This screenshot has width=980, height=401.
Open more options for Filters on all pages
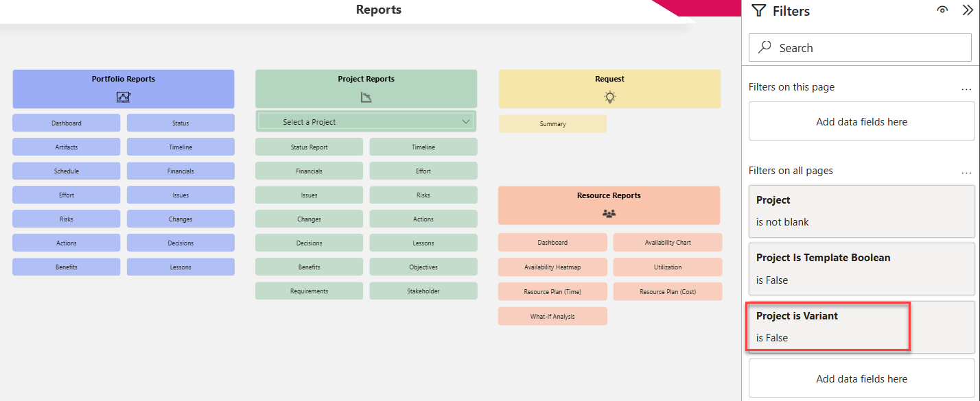(966, 171)
